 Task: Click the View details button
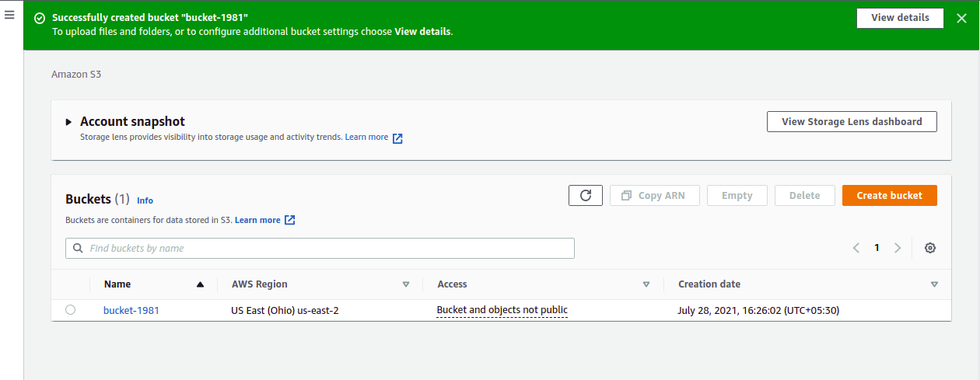[x=900, y=18]
